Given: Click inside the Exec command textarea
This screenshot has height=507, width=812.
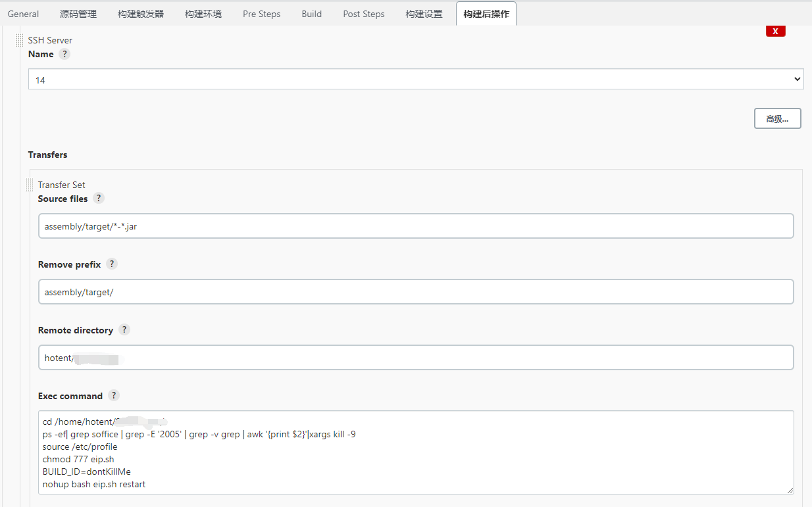Looking at the screenshot, I should [415, 452].
